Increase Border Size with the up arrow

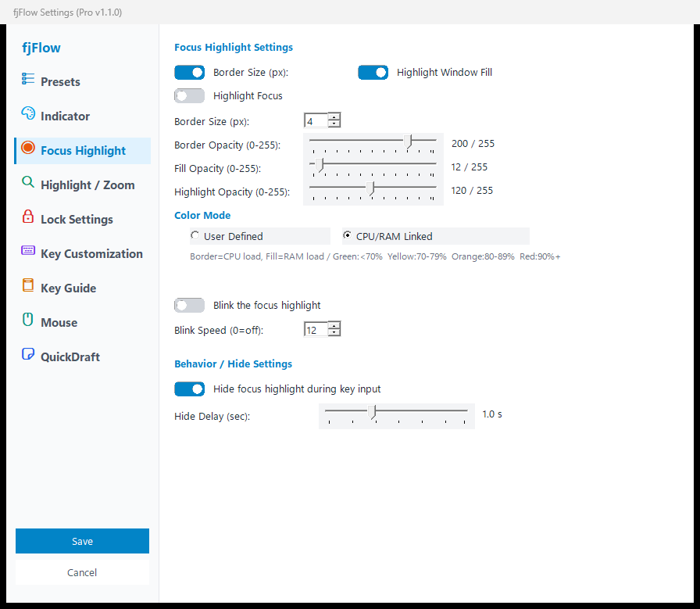[x=334, y=116]
